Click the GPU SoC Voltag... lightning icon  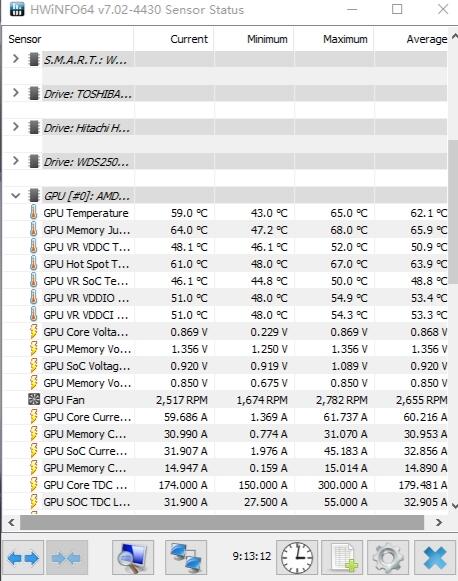pyautogui.click(x=33, y=366)
